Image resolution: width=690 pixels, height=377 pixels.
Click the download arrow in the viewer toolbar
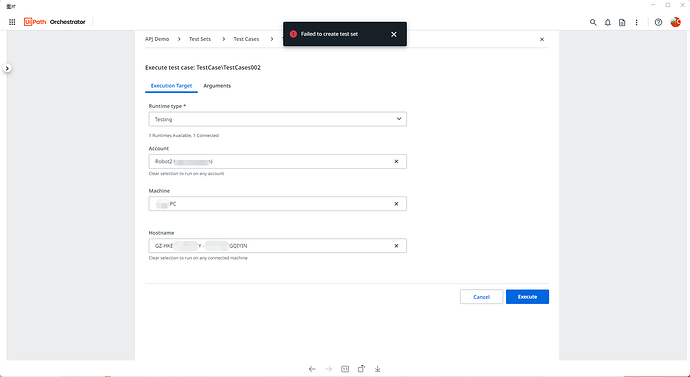pyautogui.click(x=378, y=369)
